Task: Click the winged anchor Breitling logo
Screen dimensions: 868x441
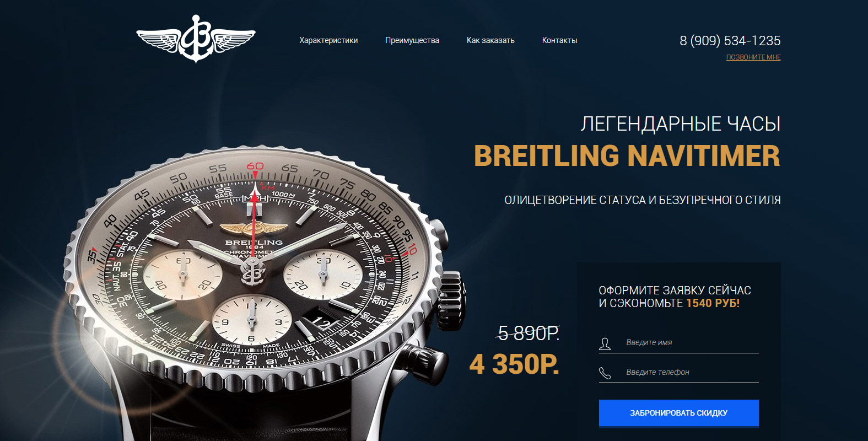Action: (x=196, y=39)
